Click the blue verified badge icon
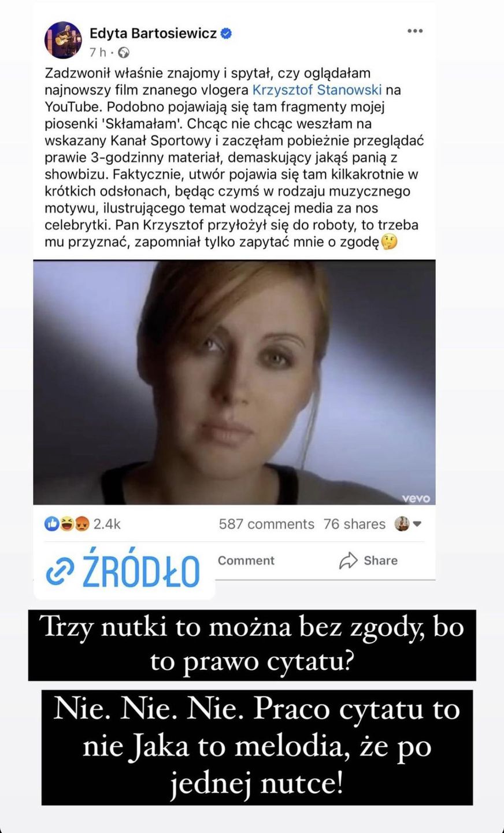The width and height of the screenshot is (504, 833). 227,34
